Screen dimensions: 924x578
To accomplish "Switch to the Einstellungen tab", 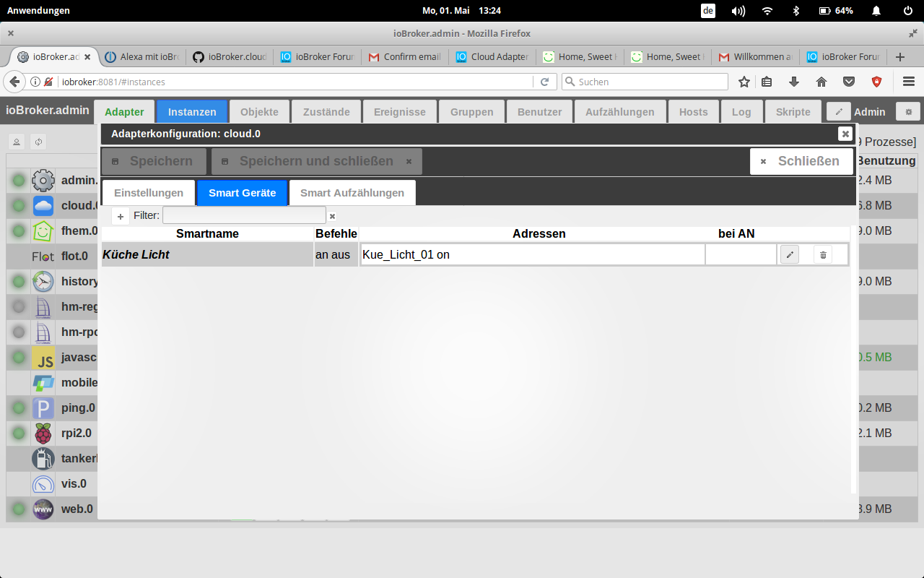I will tap(149, 193).
